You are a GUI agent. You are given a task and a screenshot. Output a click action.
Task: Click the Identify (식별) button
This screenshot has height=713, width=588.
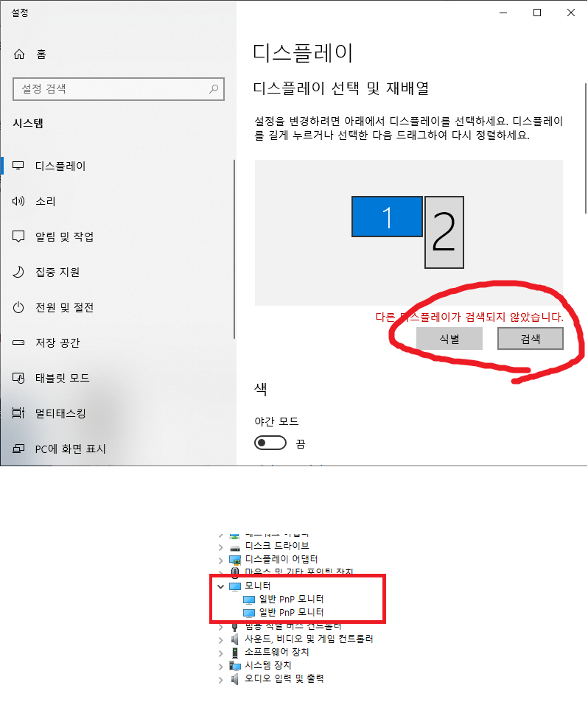pyautogui.click(x=449, y=339)
